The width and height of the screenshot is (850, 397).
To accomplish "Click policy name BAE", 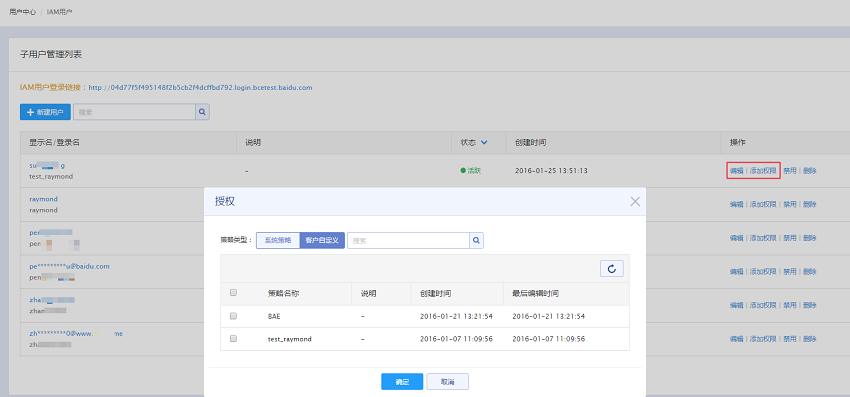I will coord(275,316).
